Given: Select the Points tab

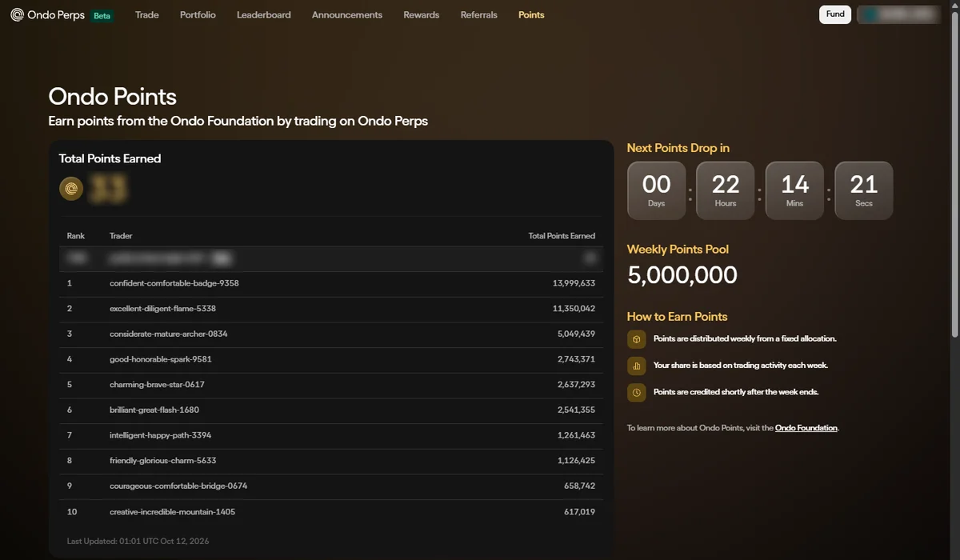Looking at the screenshot, I should tap(531, 15).
